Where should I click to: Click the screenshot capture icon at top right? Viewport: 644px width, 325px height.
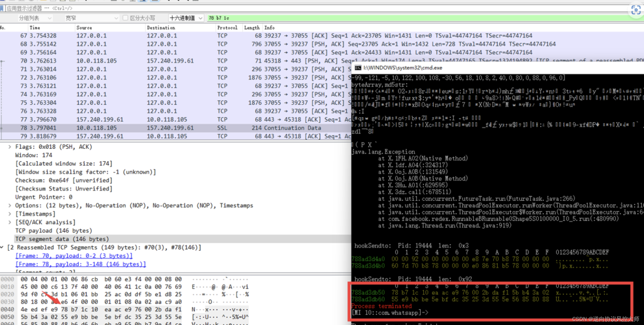pyautogui.click(x=636, y=10)
